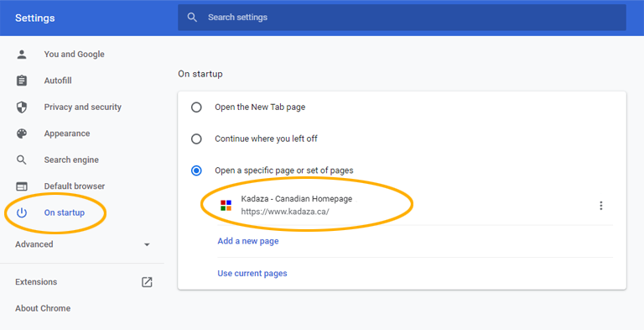Switch to Appearance settings

67,134
